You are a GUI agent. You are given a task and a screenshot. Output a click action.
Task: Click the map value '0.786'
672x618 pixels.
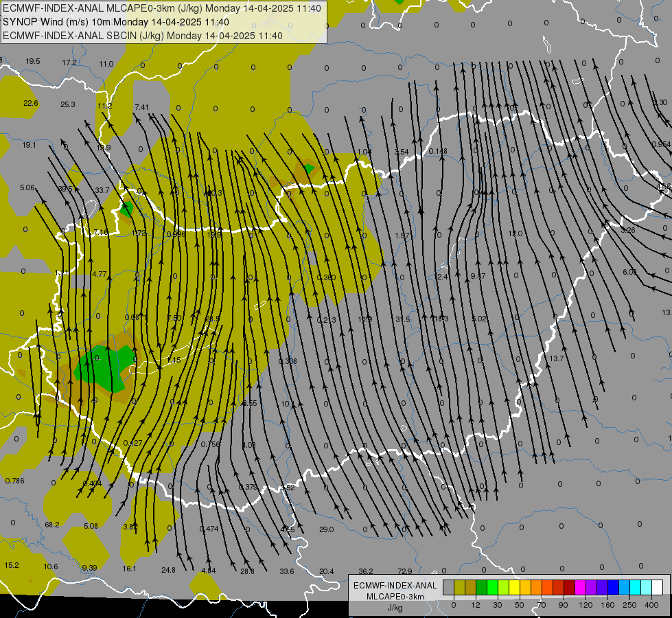(x=15, y=481)
